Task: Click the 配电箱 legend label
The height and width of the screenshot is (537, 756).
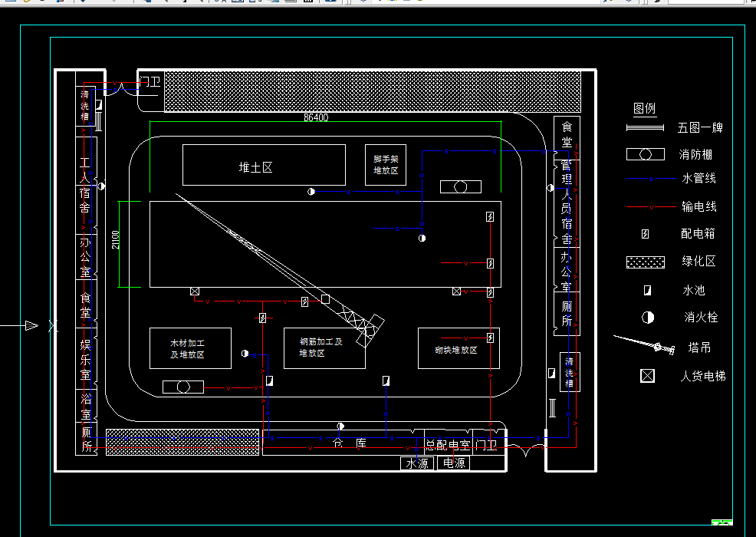Action: (698, 233)
